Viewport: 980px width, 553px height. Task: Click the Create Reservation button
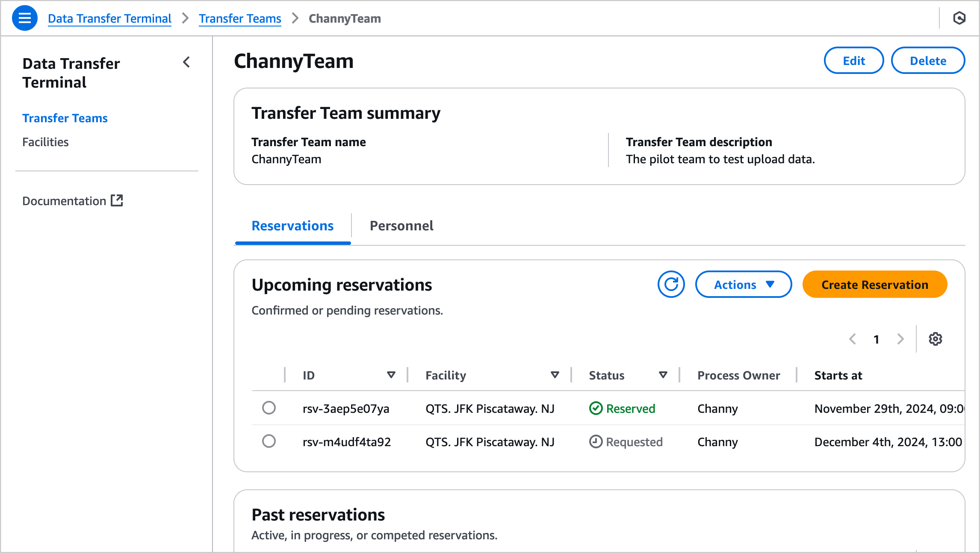[874, 285]
